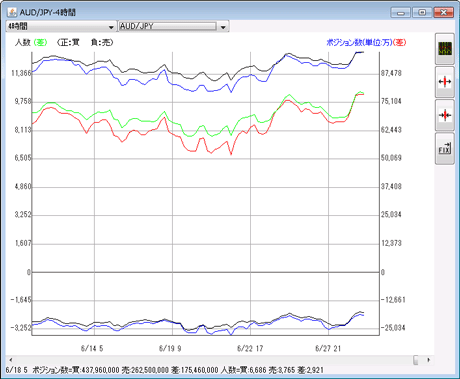This screenshot has height=379, width=460.
Task: Click the ポジション数(単位:万)(差) legend label
Action: tap(366, 42)
